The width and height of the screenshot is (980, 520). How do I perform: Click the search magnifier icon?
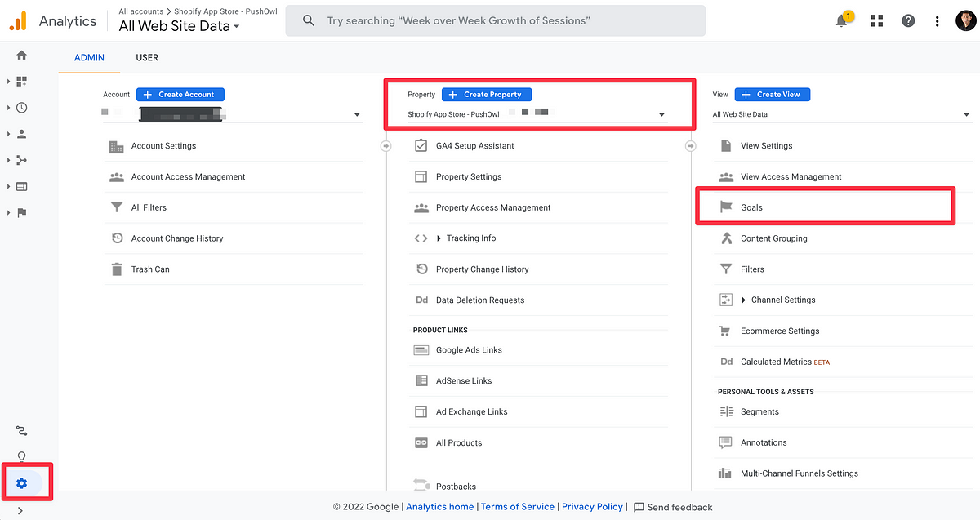pos(309,20)
